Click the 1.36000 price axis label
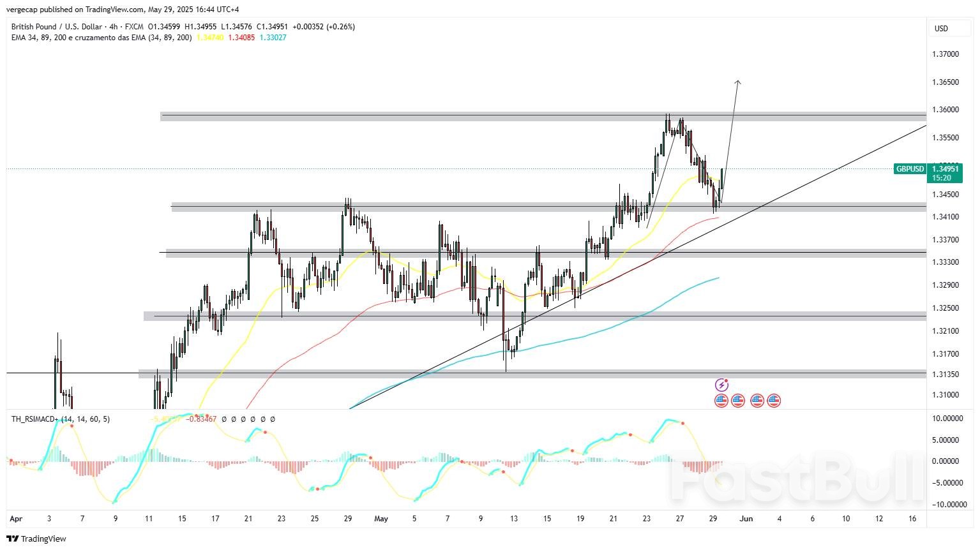 tap(946, 110)
